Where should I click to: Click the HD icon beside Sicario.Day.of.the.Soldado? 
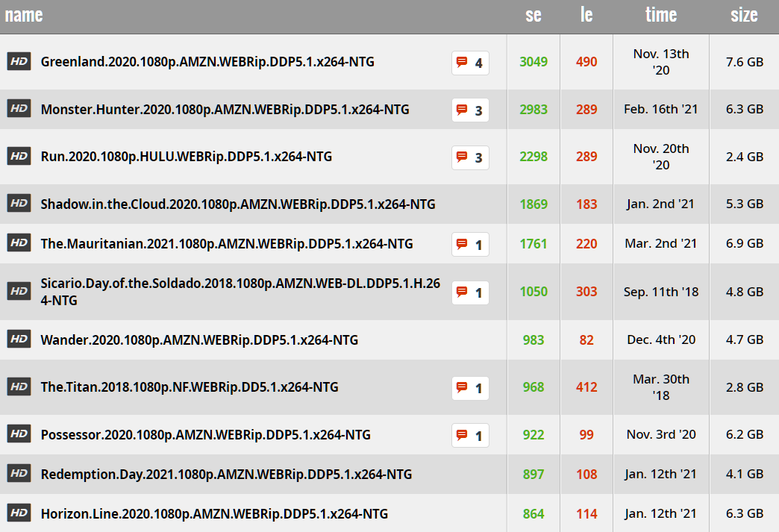point(19,292)
